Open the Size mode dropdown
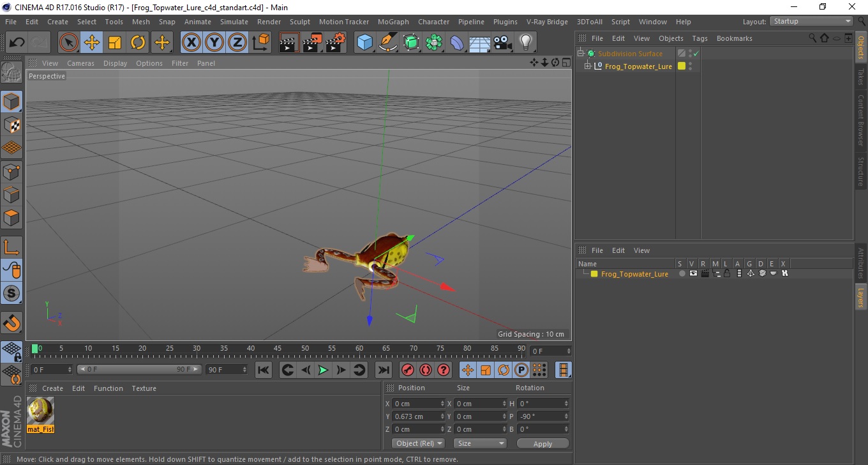Viewport: 868px width, 465px height. pyautogui.click(x=480, y=443)
